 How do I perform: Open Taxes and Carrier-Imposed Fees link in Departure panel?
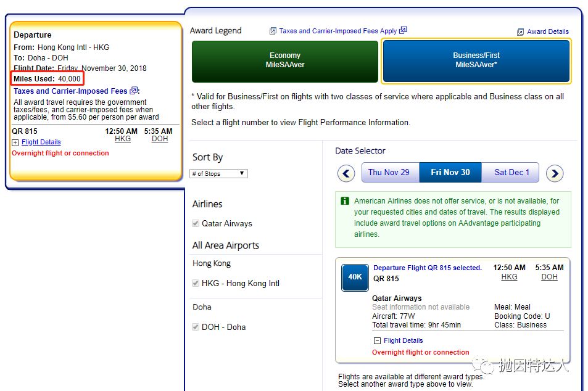coord(70,91)
